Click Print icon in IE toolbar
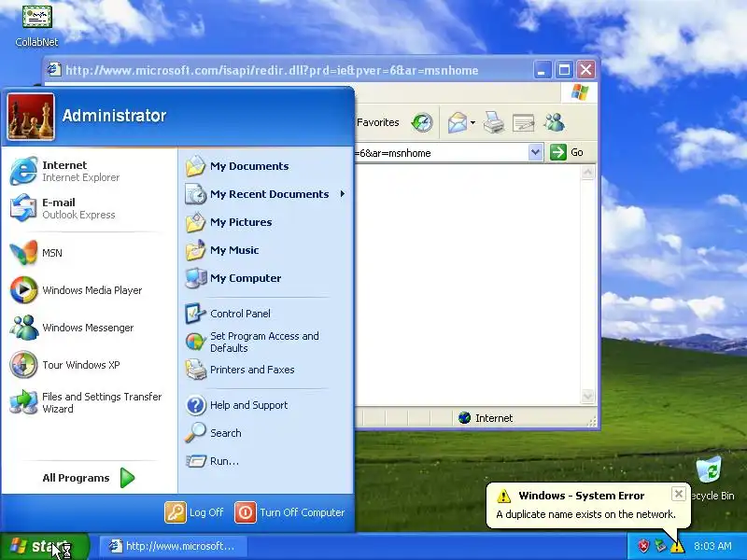 [x=494, y=123]
